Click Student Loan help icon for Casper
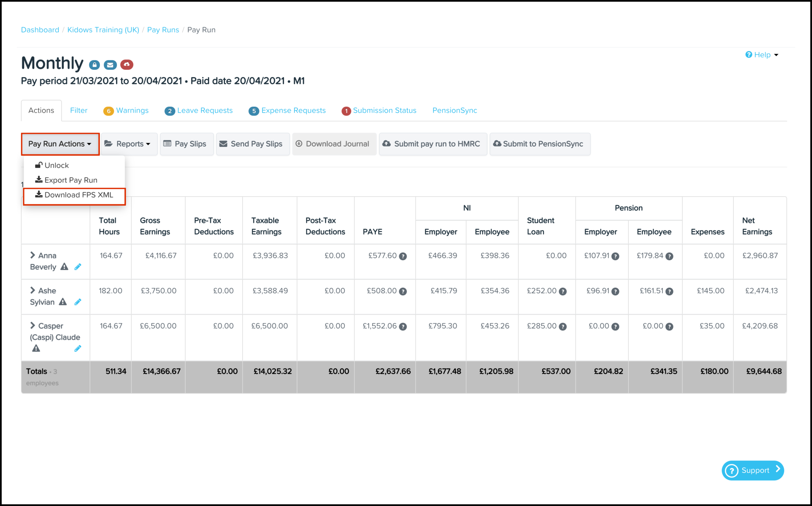 563,327
